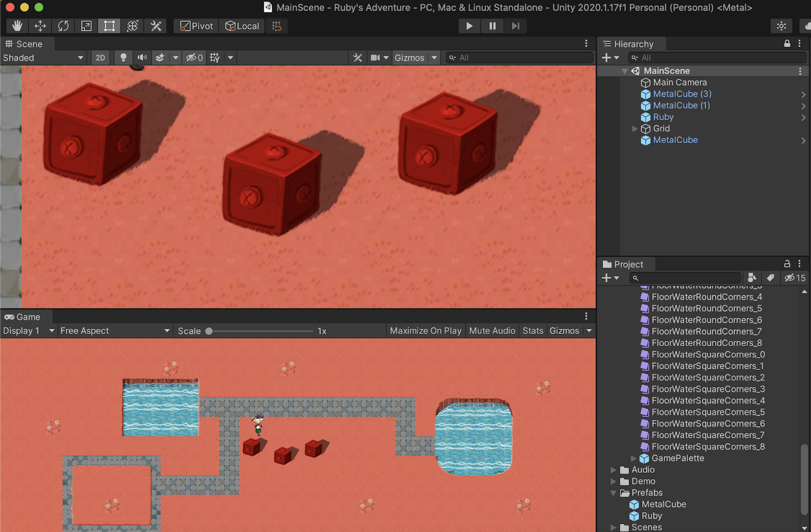Focus the Hierarchy search field
The image size is (811, 532).
pyautogui.click(x=717, y=58)
